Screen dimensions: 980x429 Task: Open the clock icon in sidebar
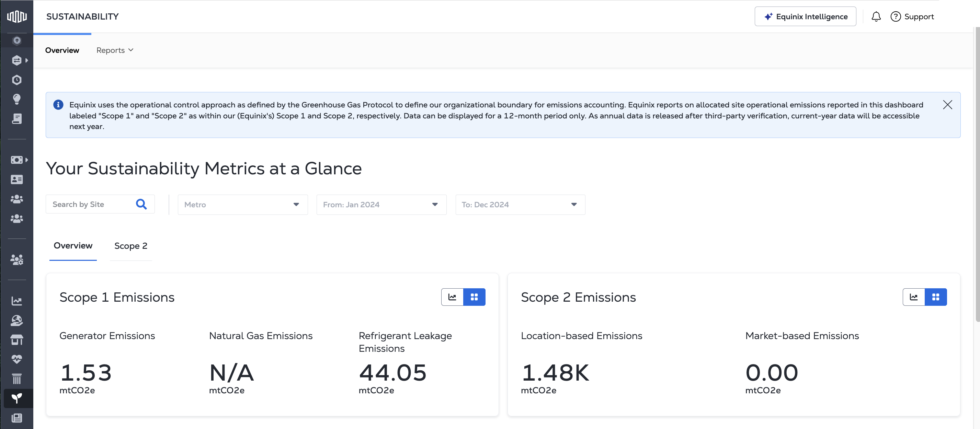(x=17, y=80)
